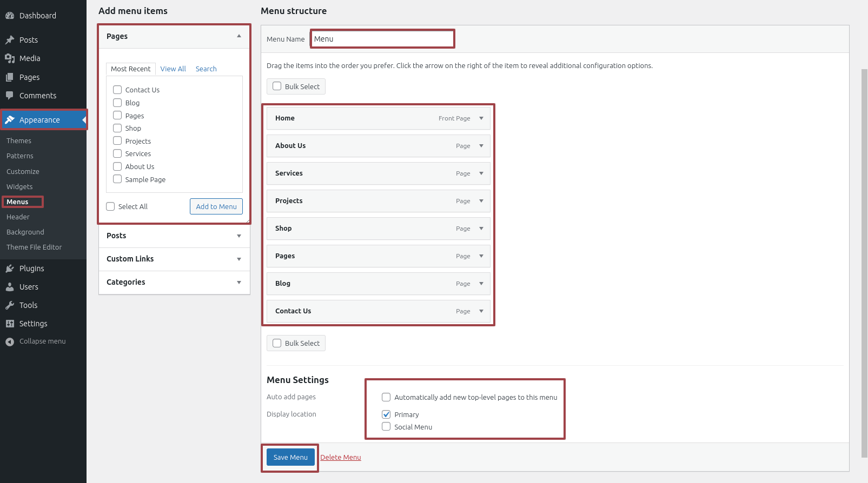
Task: Click the Tools wrench icon
Action: pos(10,305)
